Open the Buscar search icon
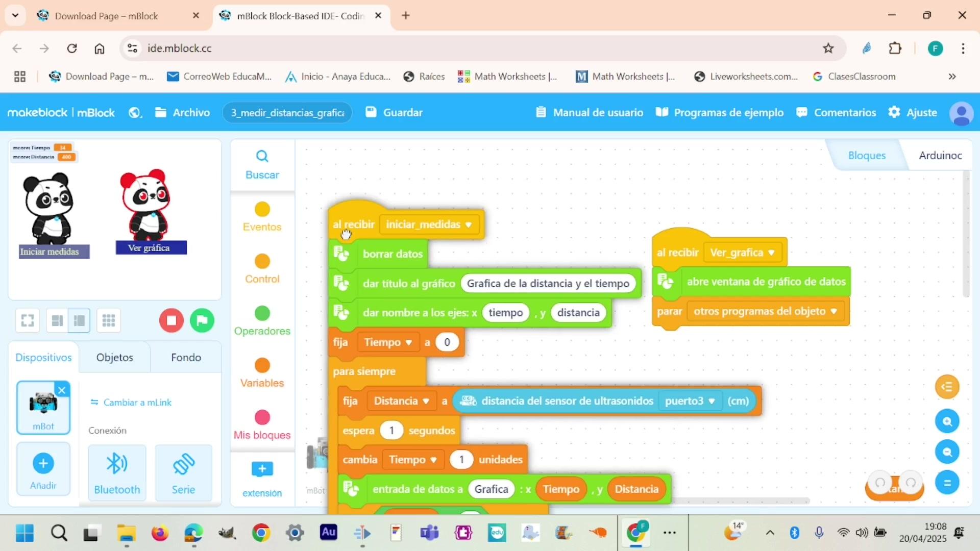 tap(262, 156)
